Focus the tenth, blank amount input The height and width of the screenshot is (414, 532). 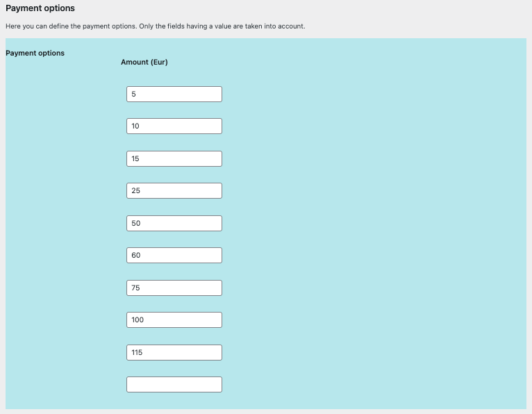[x=174, y=384]
